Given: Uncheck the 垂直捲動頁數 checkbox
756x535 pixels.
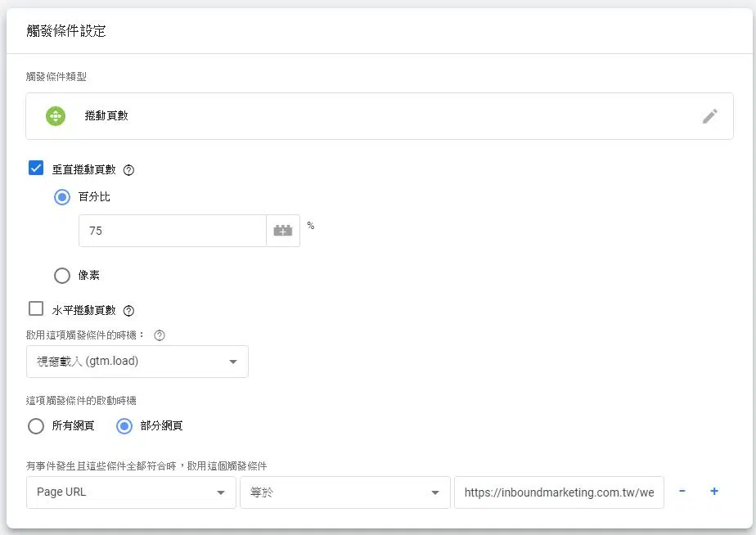Looking at the screenshot, I should pyautogui.click(x=36, y=169).
